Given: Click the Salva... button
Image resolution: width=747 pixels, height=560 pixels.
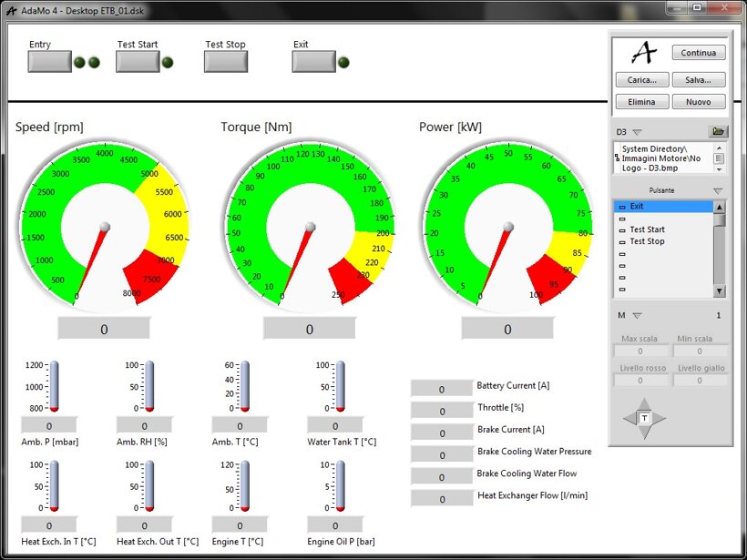Looking at the screenshot, I should pos(699,79).
